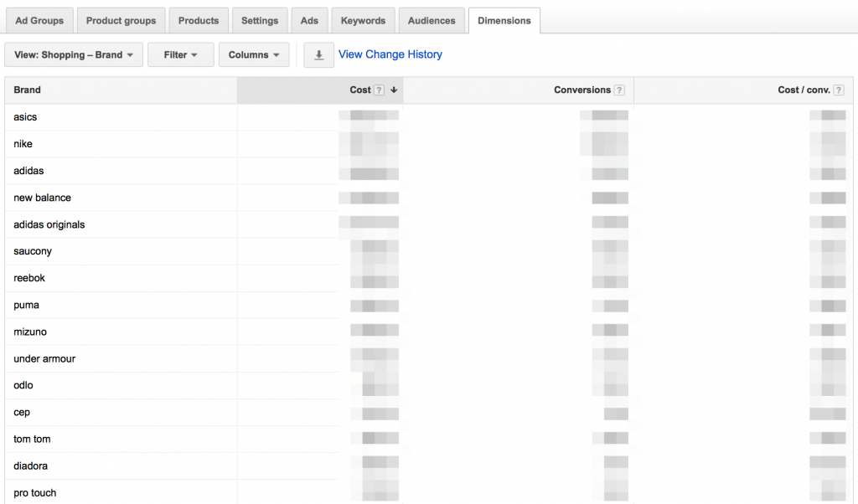Open the Filter dropdown
Viewport: 858px width, 504px height.
pos(181,55)
